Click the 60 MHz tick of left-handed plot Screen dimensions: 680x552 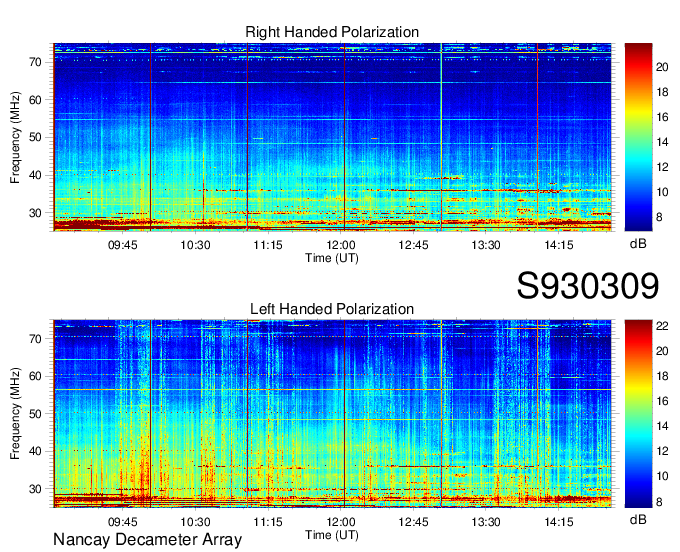click(x=36, y=376)
